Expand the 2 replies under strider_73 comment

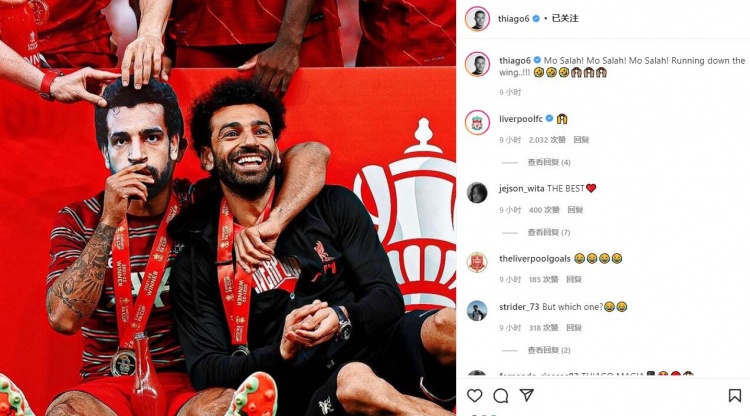click(x=549, y=350)
